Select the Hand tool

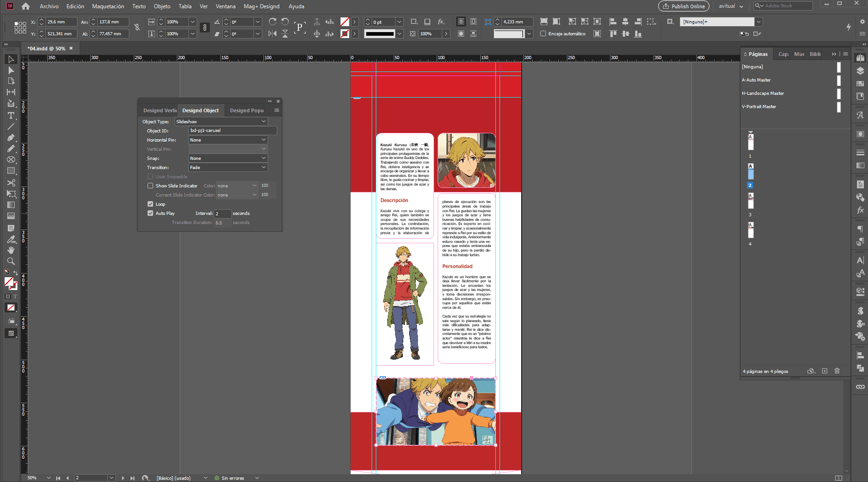11,250
